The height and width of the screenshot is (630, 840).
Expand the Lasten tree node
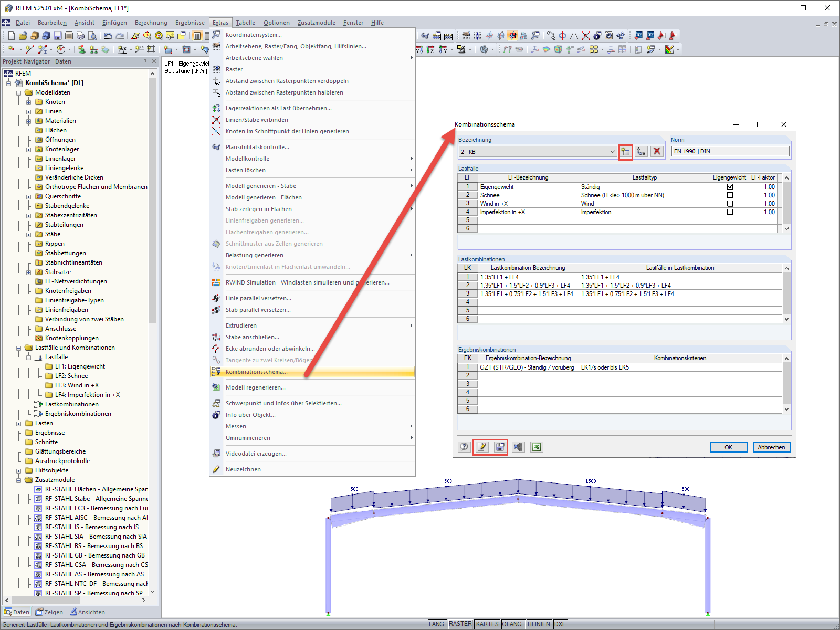click(x=19, y=424)
